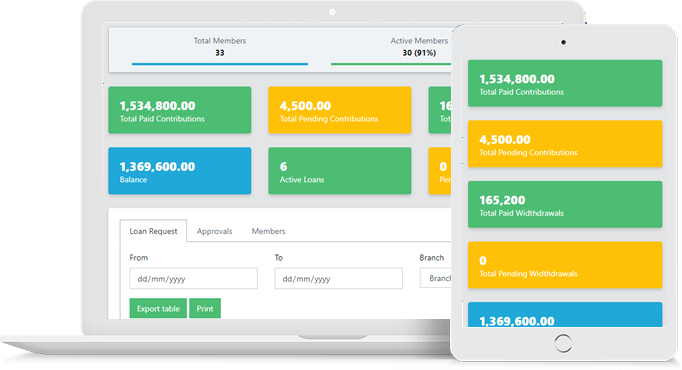Viewport: 682px width, 370px height.
Task: Click the Export table button
Action: 158,308
